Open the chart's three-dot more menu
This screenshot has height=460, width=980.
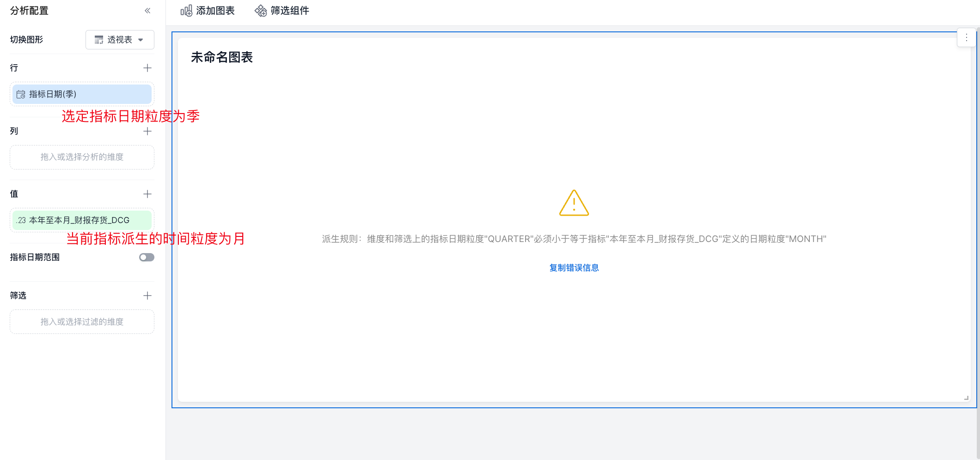[x=966, y=38]
